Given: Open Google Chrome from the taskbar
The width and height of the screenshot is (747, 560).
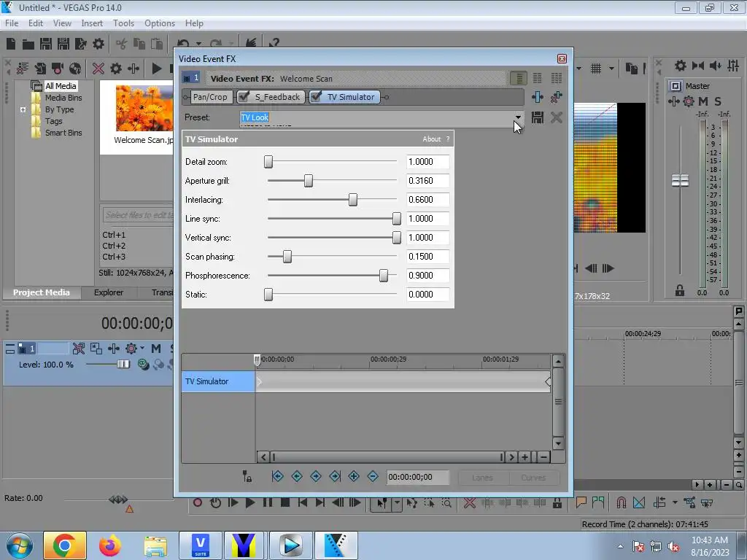Looking at the screenshot, I should pyautogui.click(x=65, y=545).
